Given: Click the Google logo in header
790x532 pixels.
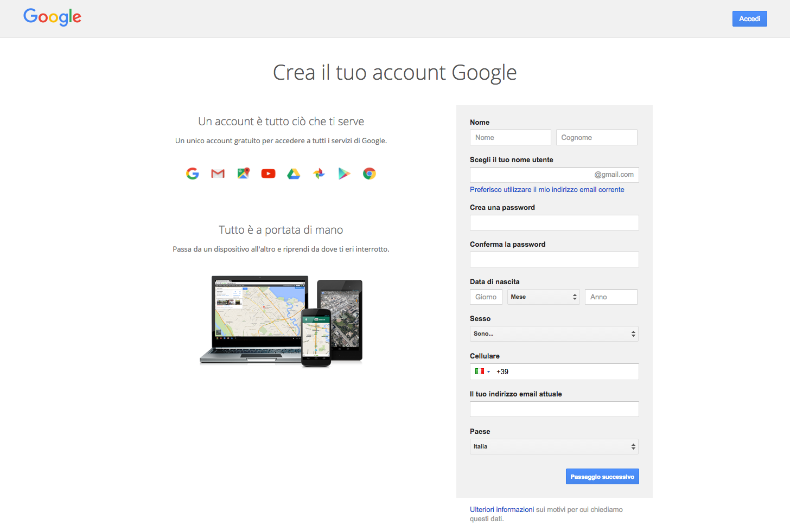Looking at the screenshot, I should 52,17.
